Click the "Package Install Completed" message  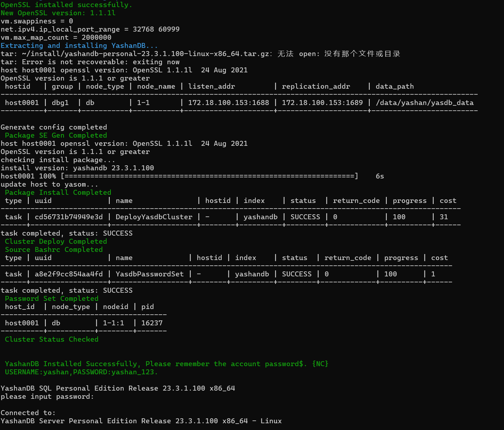[58, 193]
